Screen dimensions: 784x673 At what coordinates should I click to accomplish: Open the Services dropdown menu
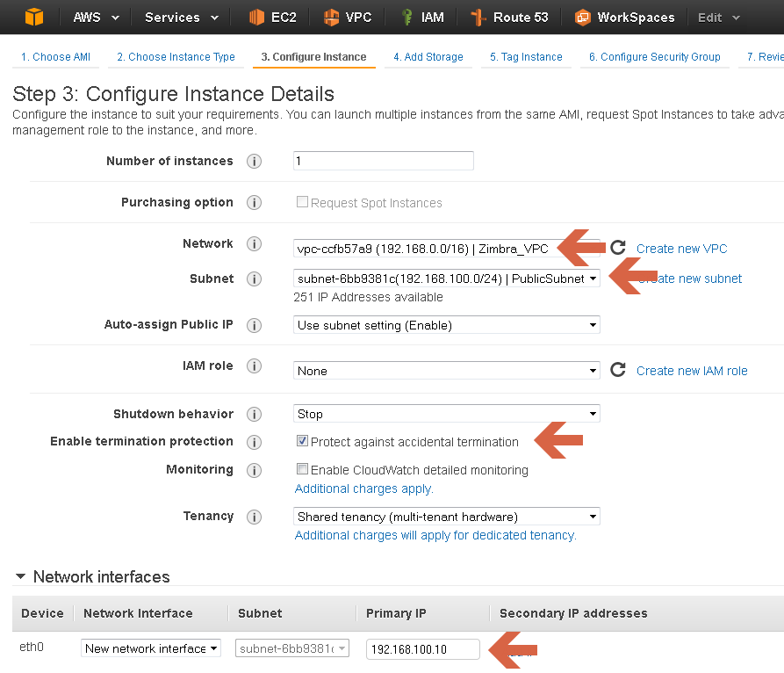(x=182, y=18)
